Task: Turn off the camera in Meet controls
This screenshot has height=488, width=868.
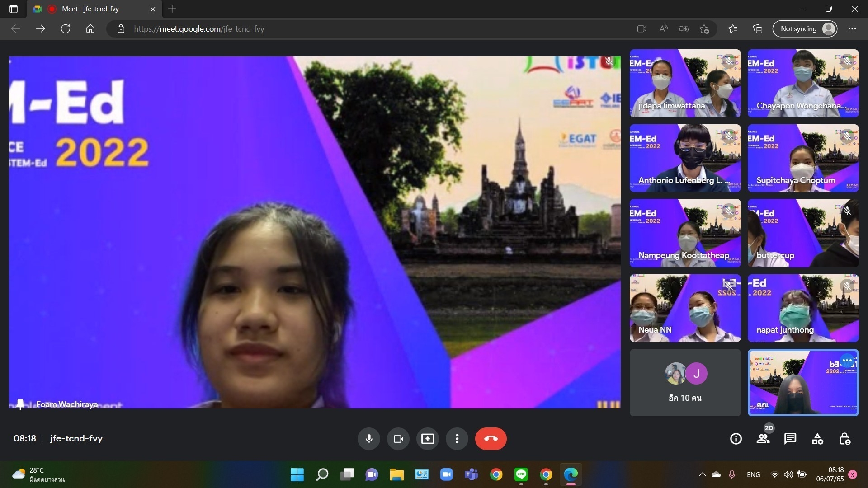Action: click(398, 439)
